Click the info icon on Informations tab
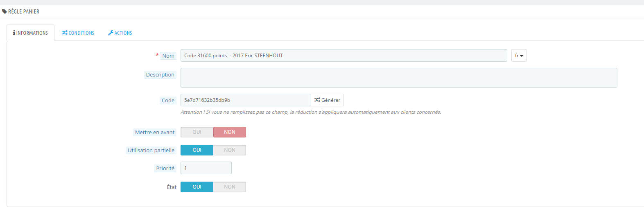Screen dimensions: 644x207 click(x=14, y=33)
